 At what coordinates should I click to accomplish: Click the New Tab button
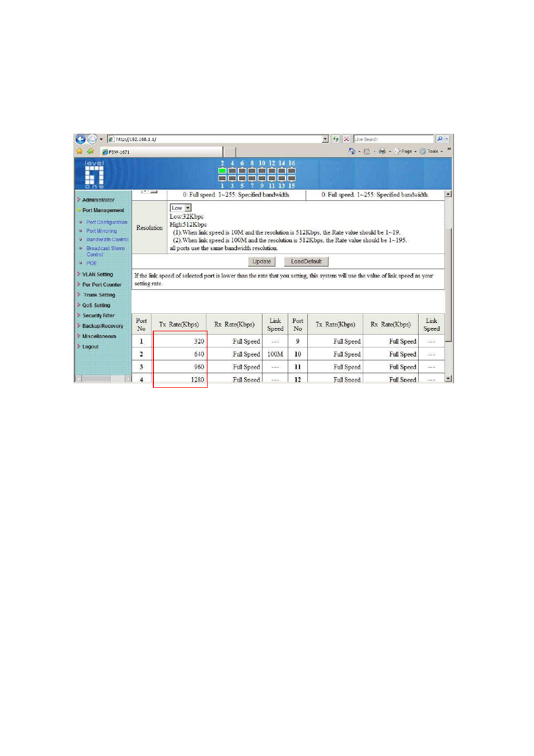229,152
